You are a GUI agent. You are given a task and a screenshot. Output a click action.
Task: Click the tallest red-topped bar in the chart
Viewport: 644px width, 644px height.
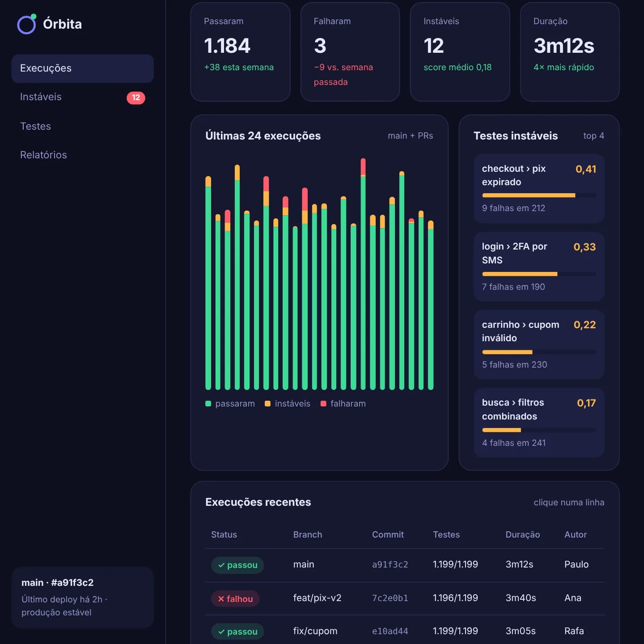click(363, 274)
